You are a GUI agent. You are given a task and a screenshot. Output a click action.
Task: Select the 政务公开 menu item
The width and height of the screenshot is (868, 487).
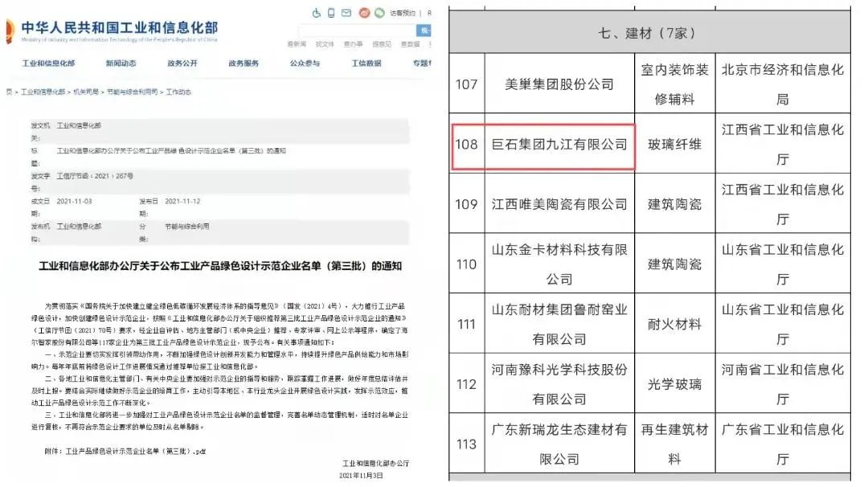coord(182,63)
